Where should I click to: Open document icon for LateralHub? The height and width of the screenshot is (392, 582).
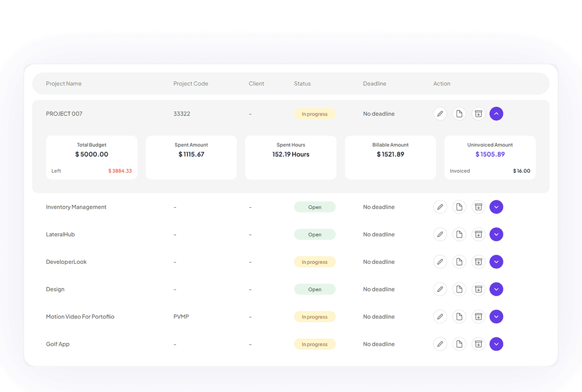tap(459, 234)
